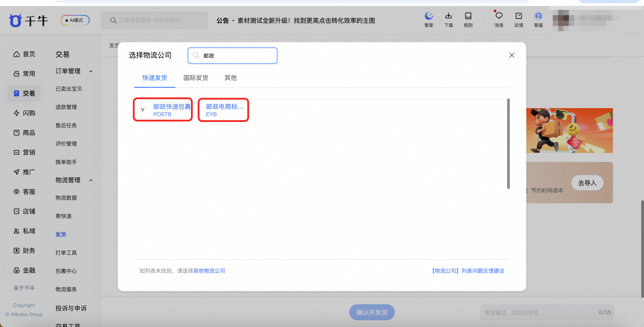644x327 pixels.
Task: Select 发货 menu item
Action: click(61, 234)
